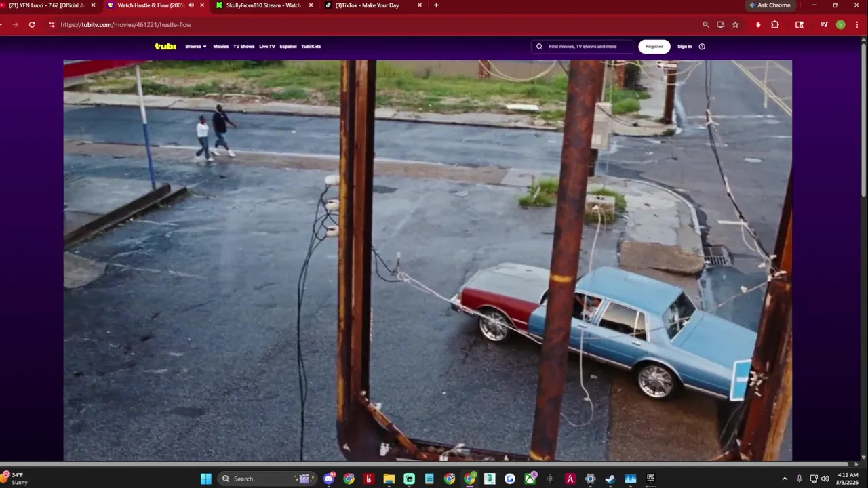This screenshot has width=868, height=488.
Task: Open Epic Games Launcher from taskbar
Action: (650, 479)
